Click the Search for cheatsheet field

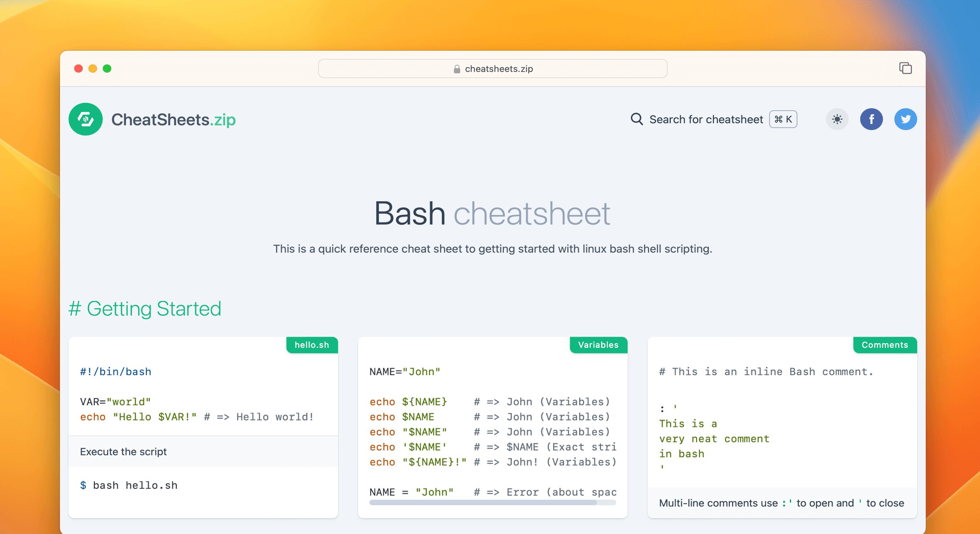point(706,119)
